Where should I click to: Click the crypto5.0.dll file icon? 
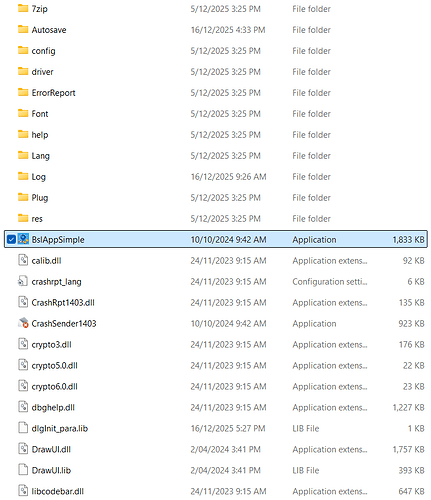coord(23,365)
